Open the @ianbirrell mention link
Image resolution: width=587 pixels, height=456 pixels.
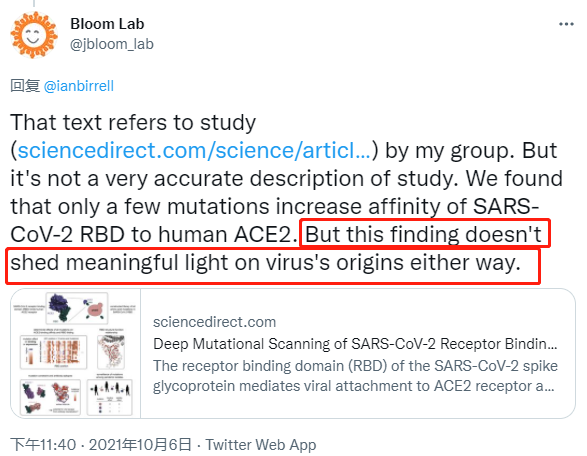(x=79, y=86)
